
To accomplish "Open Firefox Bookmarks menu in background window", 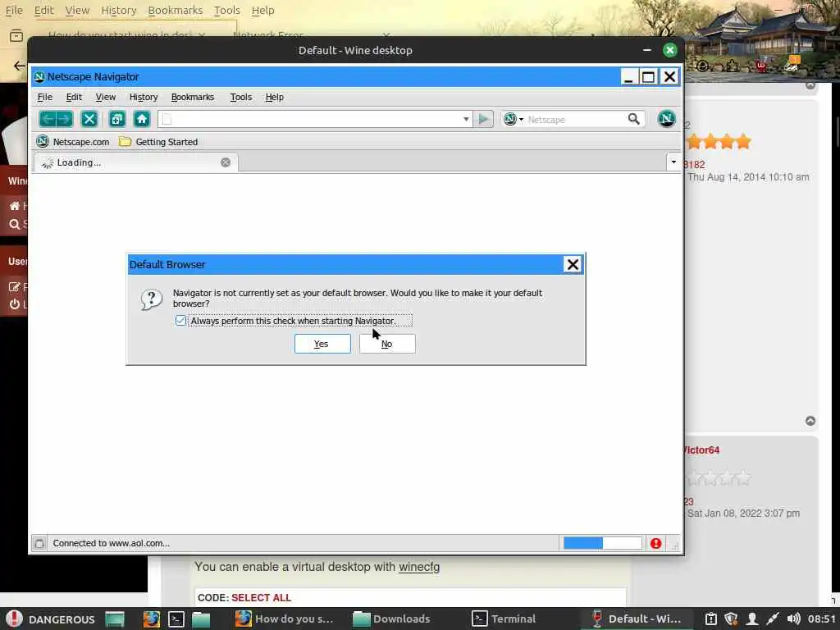I will point(176,10).
